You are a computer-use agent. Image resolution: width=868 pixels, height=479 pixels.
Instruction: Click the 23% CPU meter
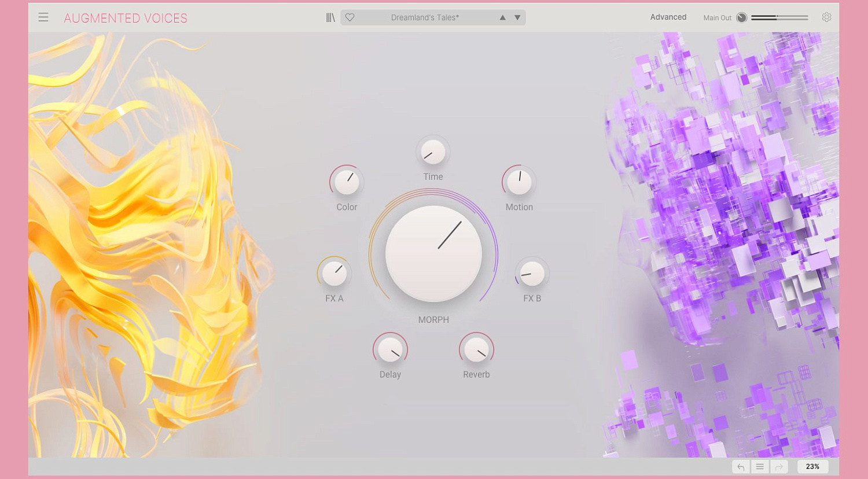click(x=812, y=467)
